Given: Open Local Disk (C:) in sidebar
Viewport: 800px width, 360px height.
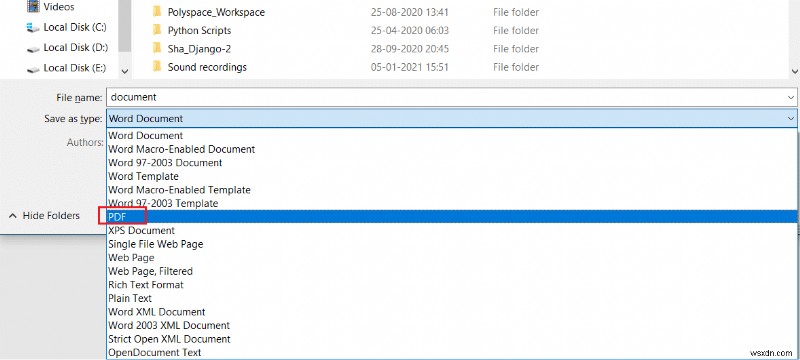Looking at the screenshot, I should 75,27.
